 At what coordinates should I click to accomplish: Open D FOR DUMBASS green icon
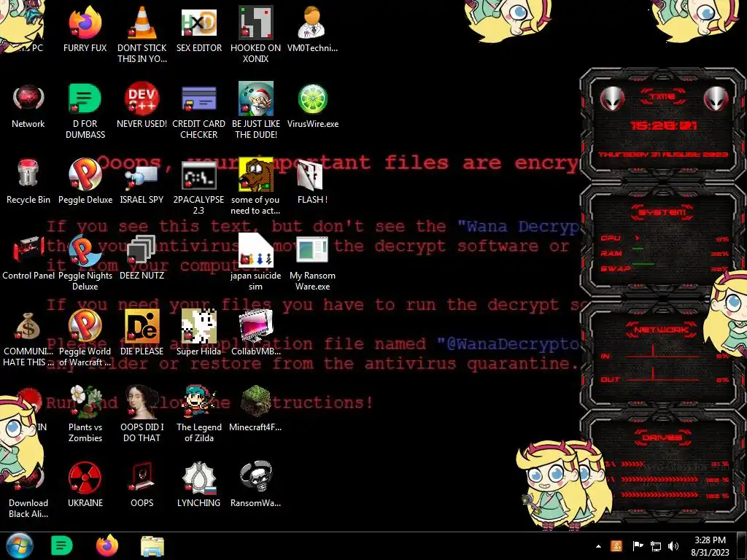click(x=85, y=98)
